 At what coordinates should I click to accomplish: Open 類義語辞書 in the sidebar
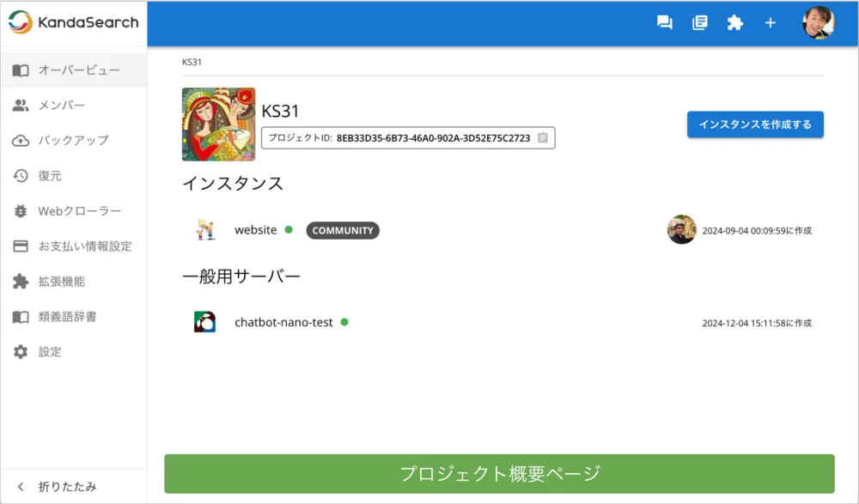click(x=73, y=317)
